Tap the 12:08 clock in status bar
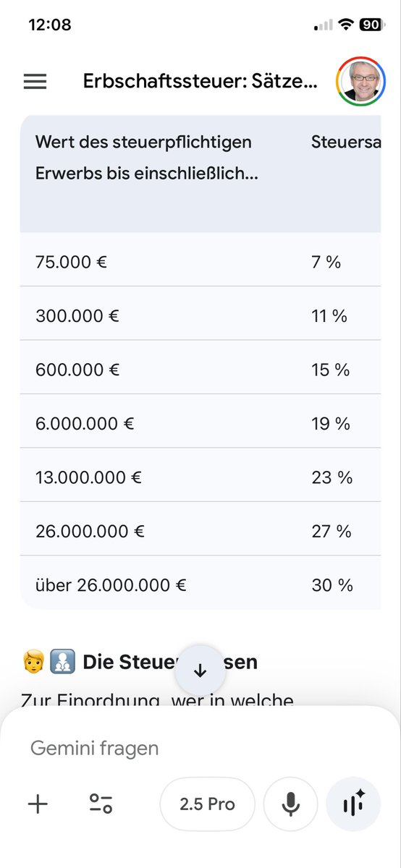Screen dimensions: 401x868 tap(50, 25)
